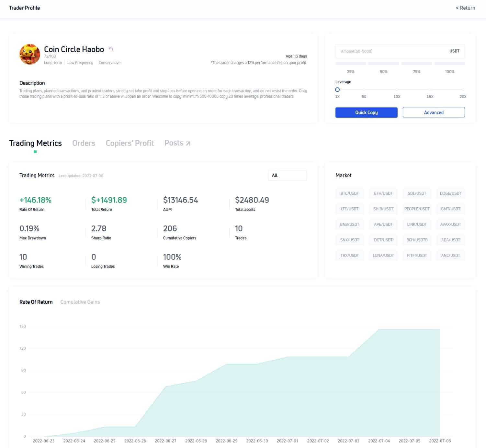Select the Trading Metrics tab
486x448 pixels.
(35, 143)
